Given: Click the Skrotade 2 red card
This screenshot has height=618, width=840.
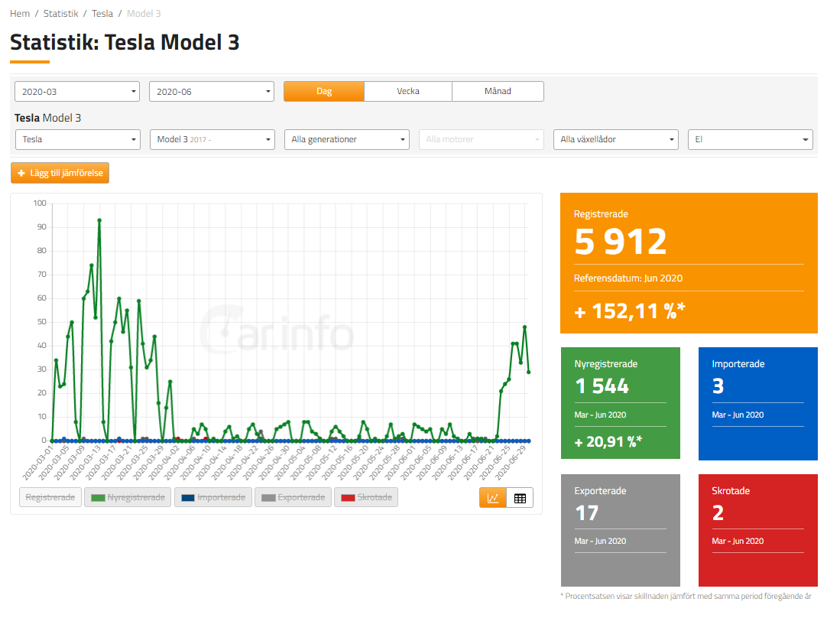Looking at the screenshot, I should [758, 530].
